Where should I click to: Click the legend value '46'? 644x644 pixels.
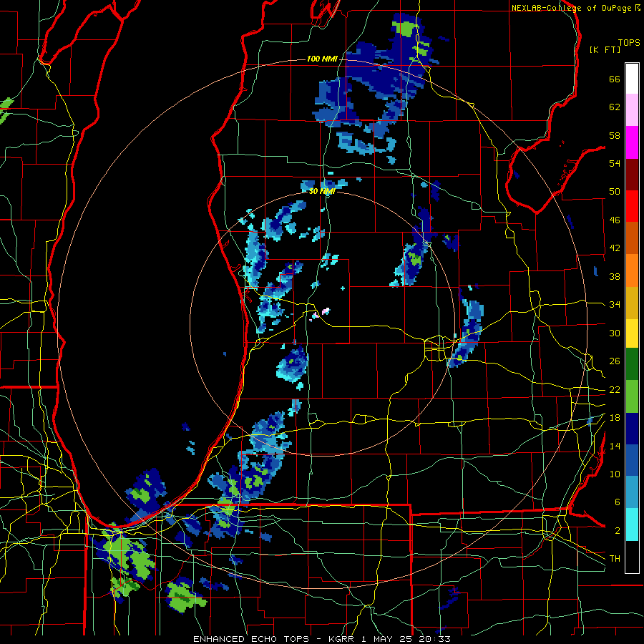pyautogui.click(x=615, y=220)
